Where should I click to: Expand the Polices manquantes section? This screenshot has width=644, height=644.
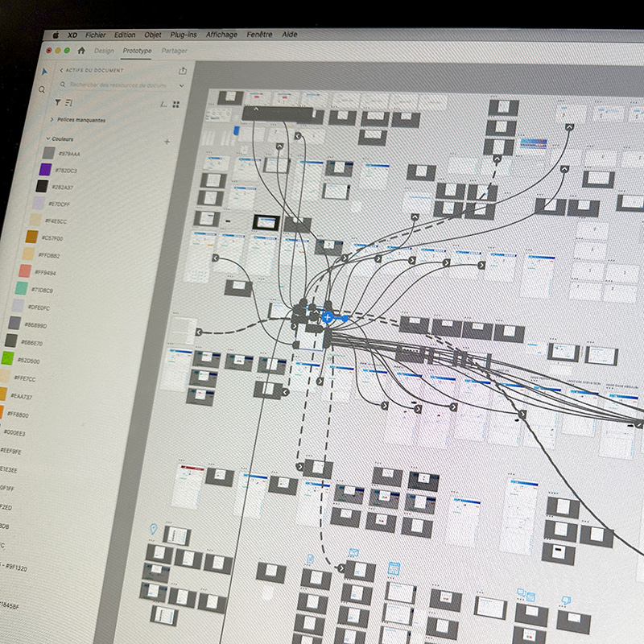pos(52,120)
